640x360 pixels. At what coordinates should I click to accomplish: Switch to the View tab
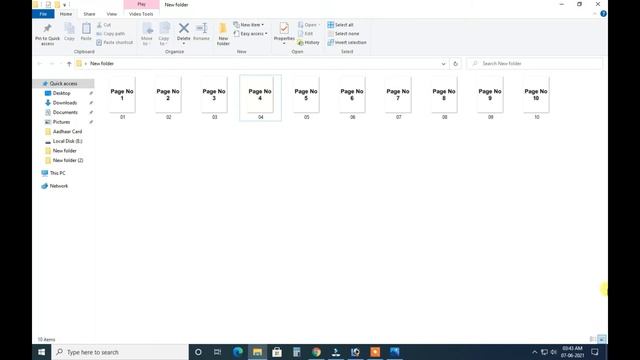[111, 14]
